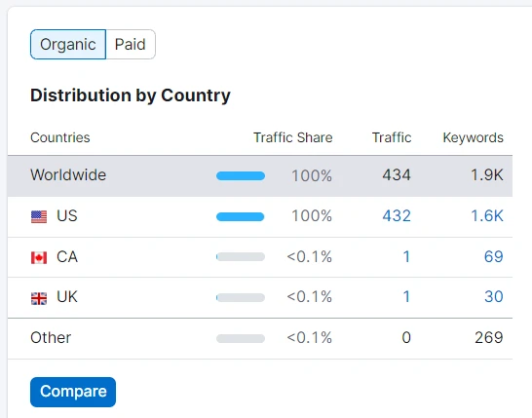The height and width of the screenshot is (418, 532).
Task: Click the Compare button
Action: [x=73, y=392]
